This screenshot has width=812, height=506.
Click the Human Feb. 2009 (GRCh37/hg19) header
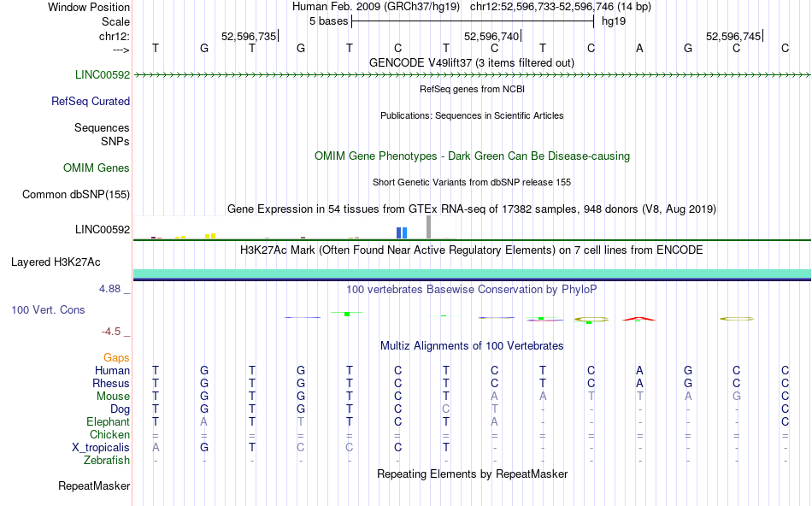click(376, 7)
